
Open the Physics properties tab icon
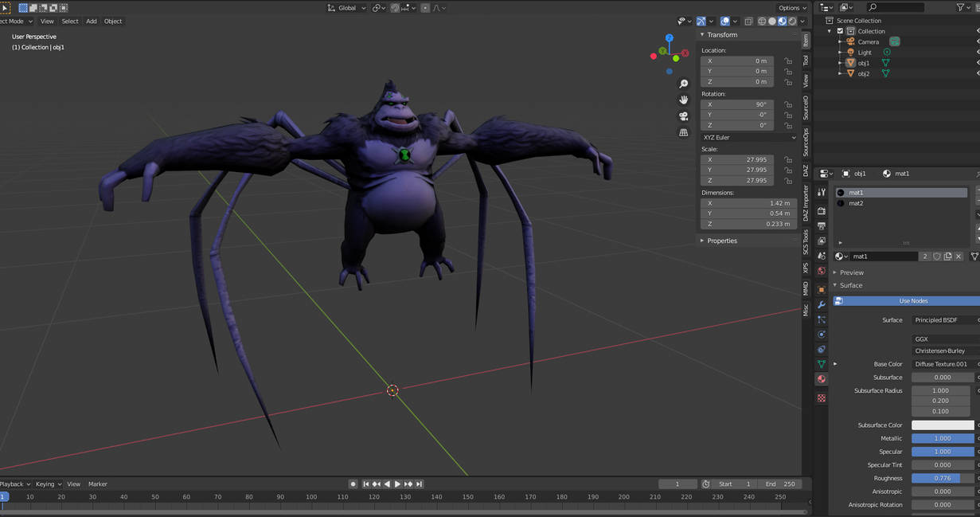pyautogui.click(x=822, y=335)
